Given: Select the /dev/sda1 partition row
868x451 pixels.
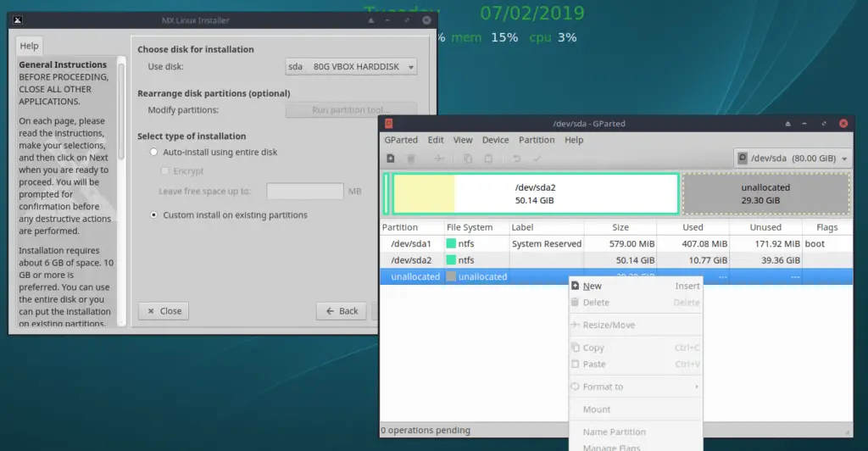Looking at the screenshot, I should (616, 243).
